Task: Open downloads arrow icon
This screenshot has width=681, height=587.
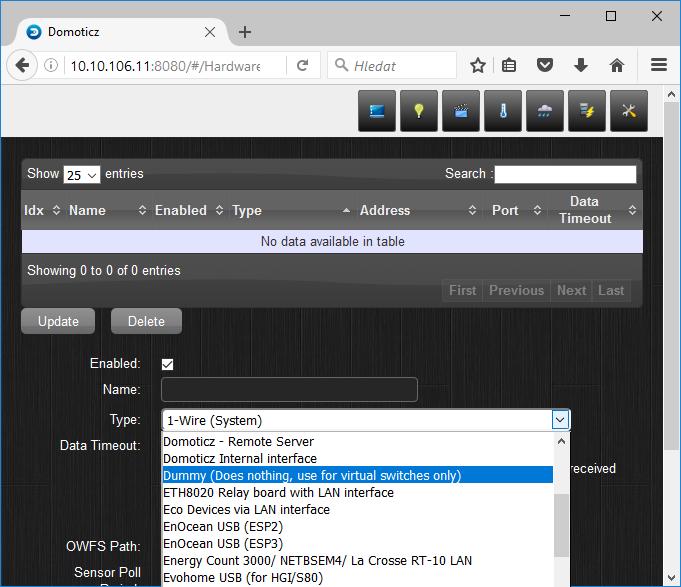Action: tap(581, 66)
